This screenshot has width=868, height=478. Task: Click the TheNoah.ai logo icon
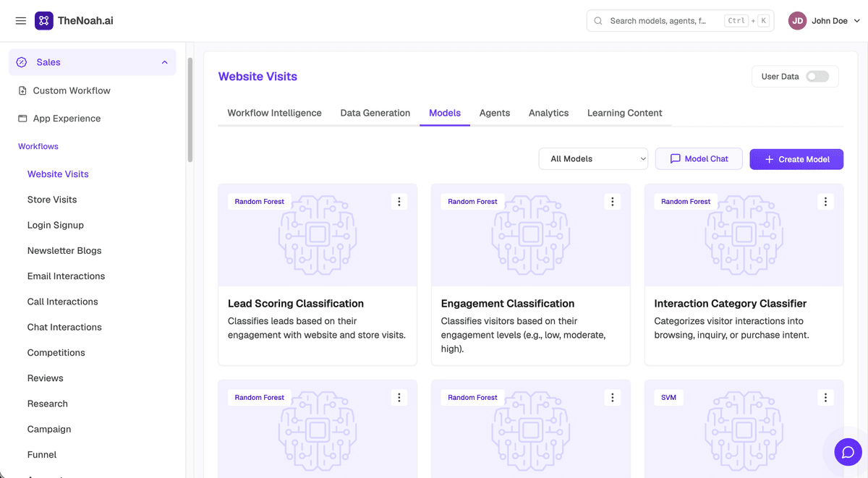click(x=43, y=21)
